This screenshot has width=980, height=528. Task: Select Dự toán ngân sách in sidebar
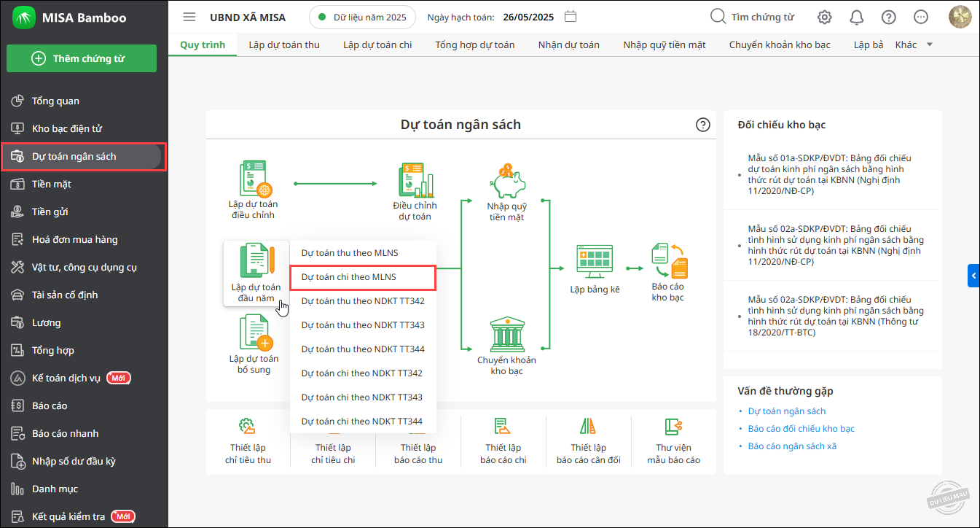[x=84, y=156]
